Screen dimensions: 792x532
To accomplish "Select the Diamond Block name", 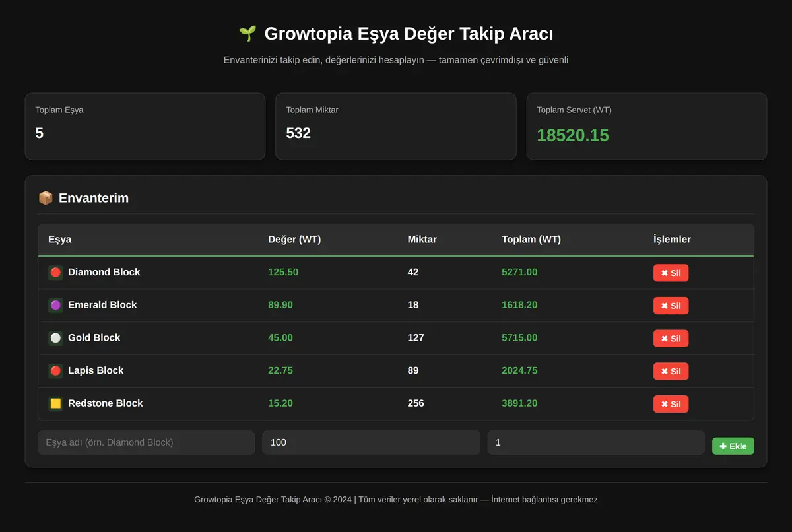I will pyautogui.click(x=104, y=272).
